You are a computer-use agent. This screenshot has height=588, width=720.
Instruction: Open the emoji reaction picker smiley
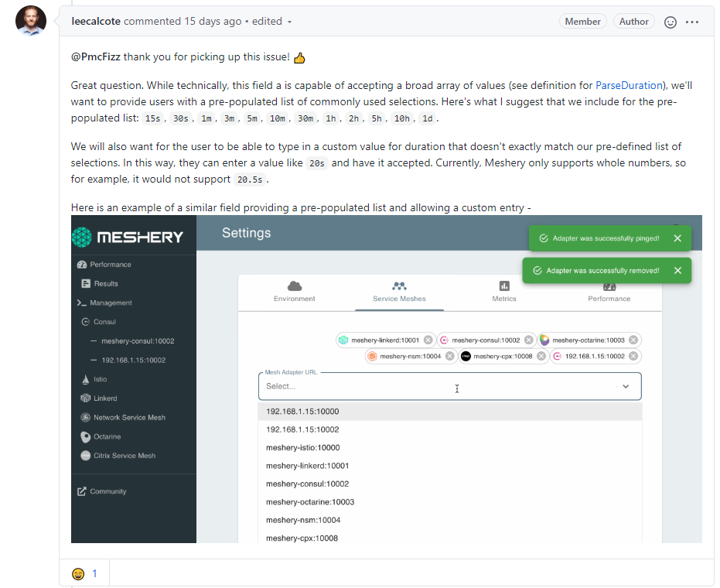(671, 22)
